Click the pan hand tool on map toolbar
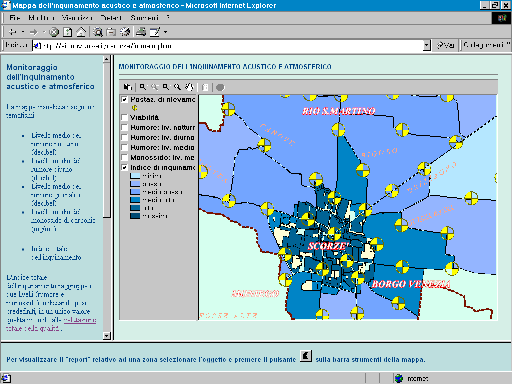This screenshot has width=512, height=384. (189, 87)
